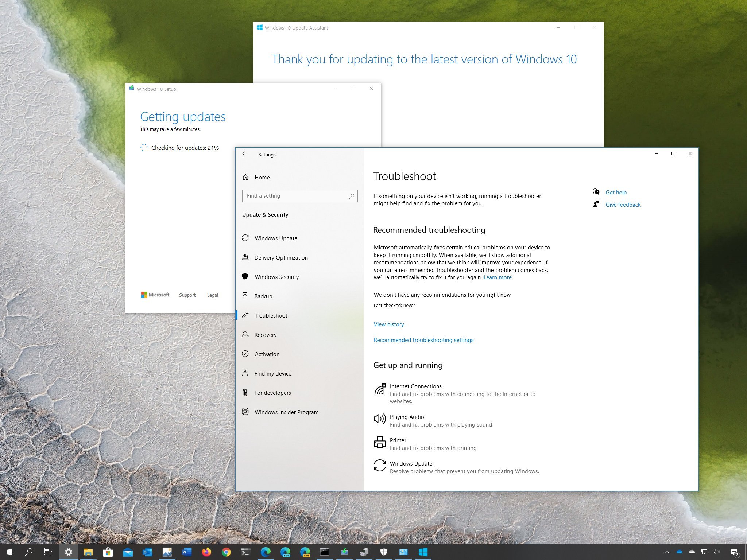
Task: Click the Windows Update icon in sidebar
Action: point(246,238)
